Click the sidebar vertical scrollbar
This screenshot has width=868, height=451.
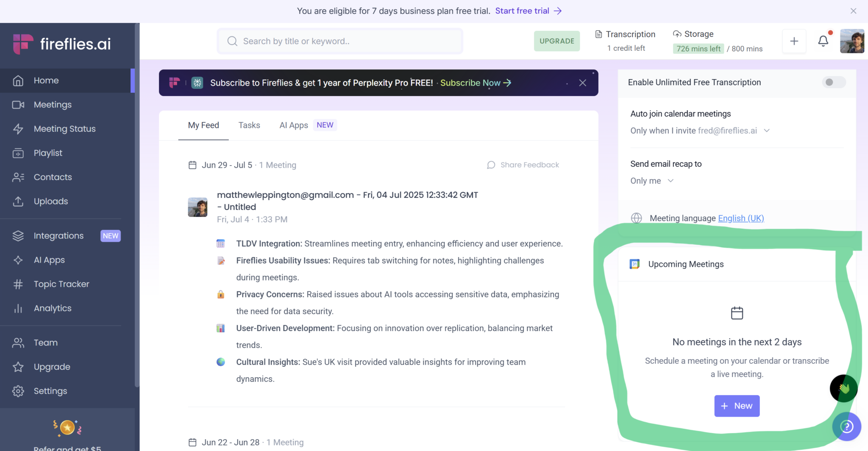(137, 205)
